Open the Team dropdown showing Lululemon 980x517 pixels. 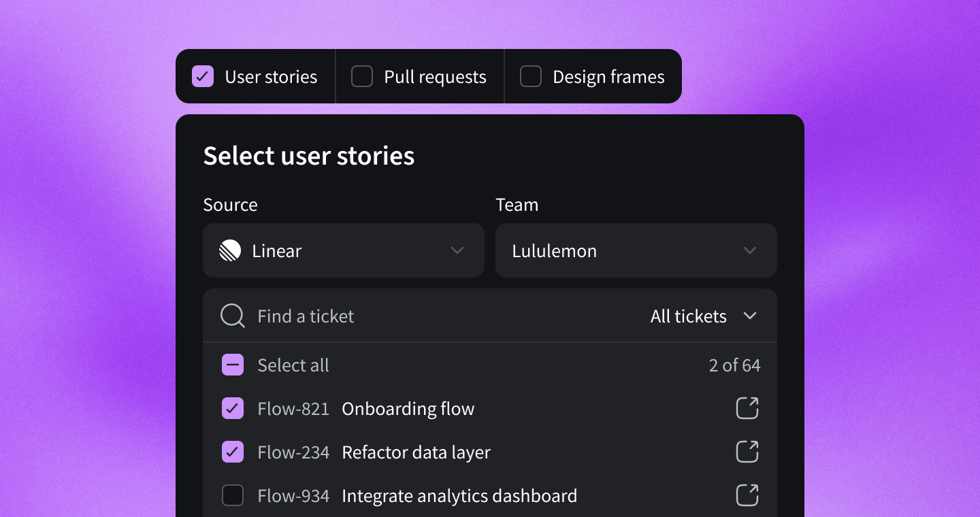636,250
